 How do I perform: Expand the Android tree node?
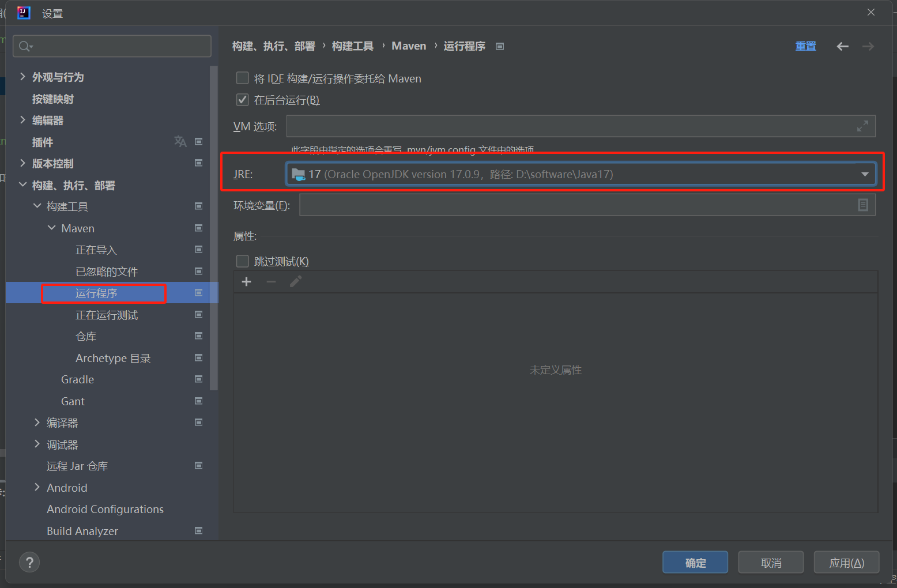click(37, 488)
